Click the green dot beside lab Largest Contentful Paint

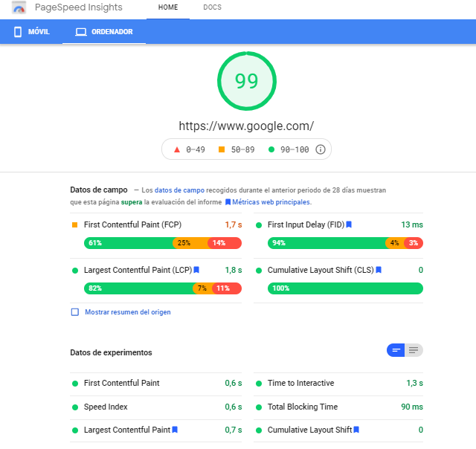click(x=75, y=430)
